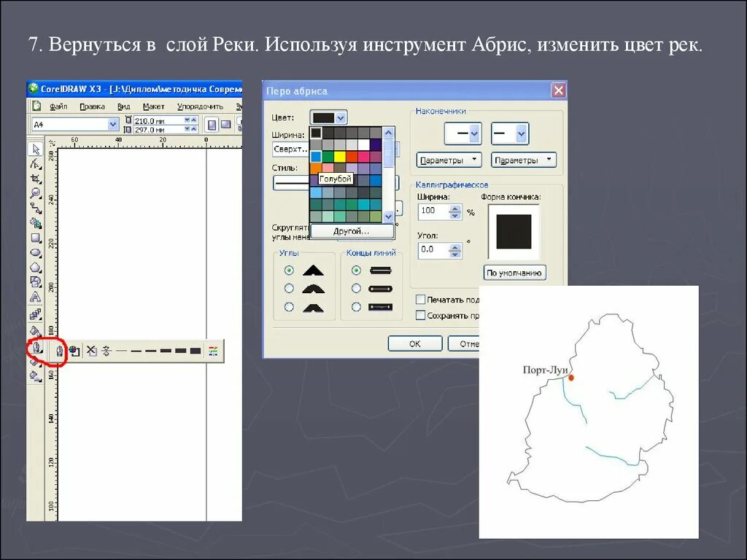Click По умолчанию to reset nib shape
747x560 pixels.
coord(515,272)
